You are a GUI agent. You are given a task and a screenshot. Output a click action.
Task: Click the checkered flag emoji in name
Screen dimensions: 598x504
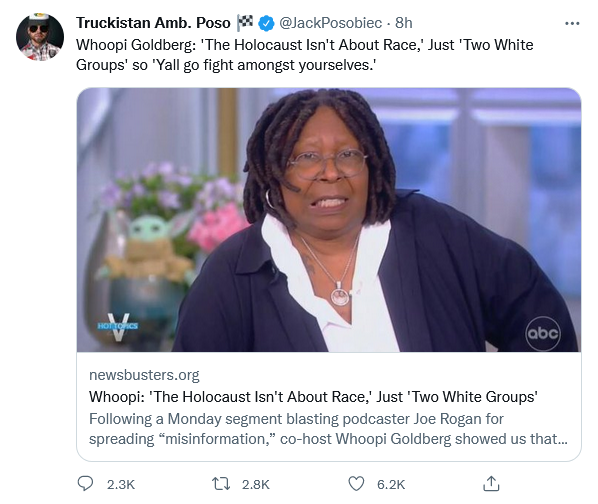click(x=245, y=22)
